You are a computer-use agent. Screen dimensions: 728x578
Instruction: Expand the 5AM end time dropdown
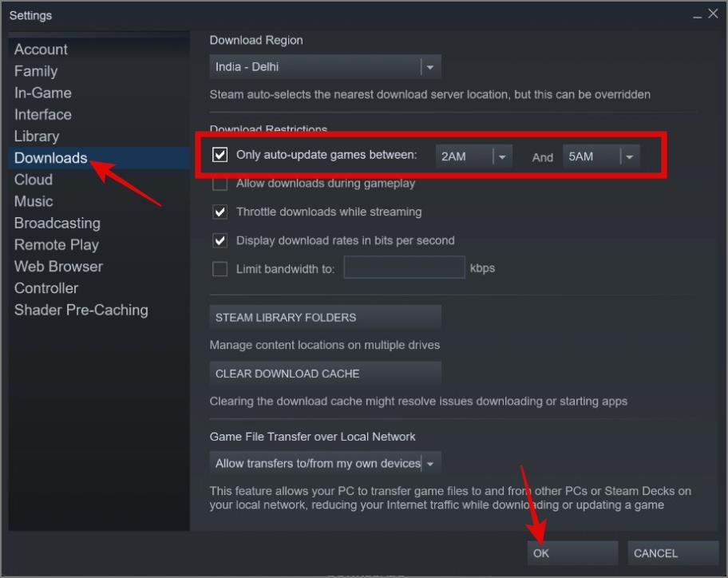[x=601, y=156]
